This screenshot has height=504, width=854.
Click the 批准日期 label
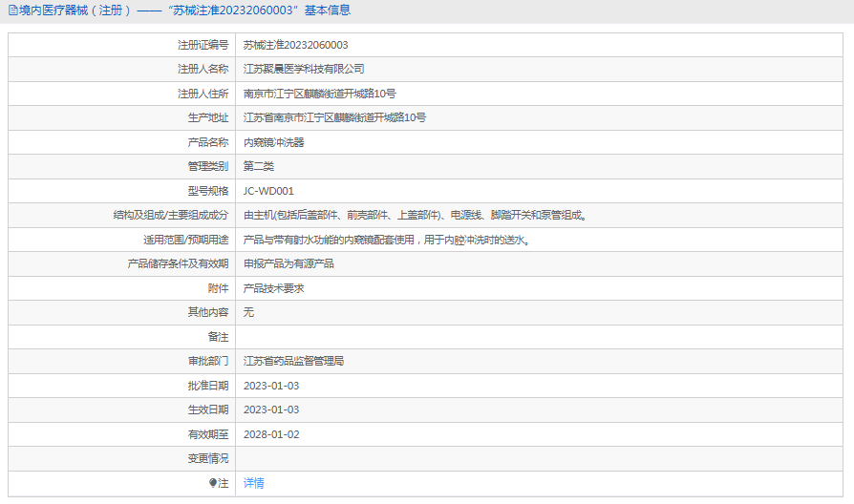coord(208,386)
